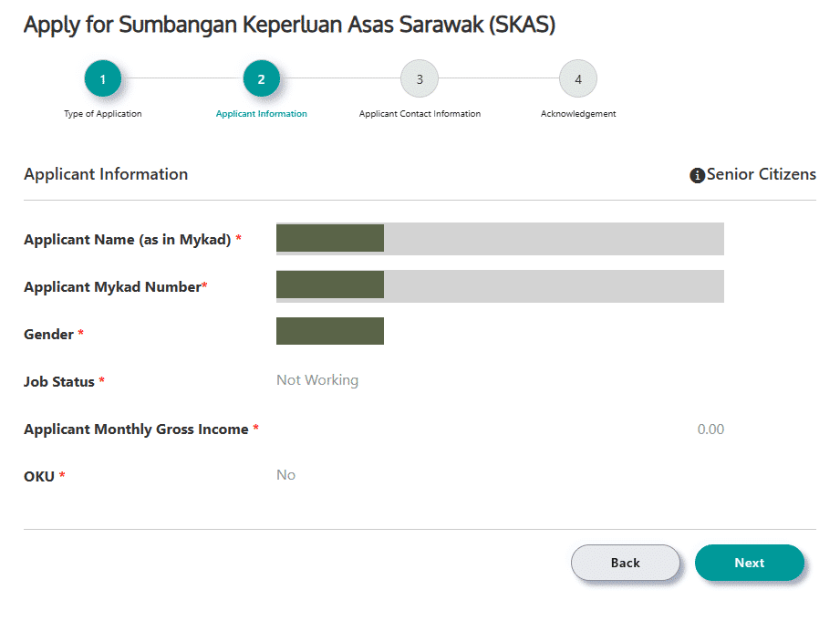Open the Gender field value
Screen dimensions: 840x621
(x=330, y=331)
